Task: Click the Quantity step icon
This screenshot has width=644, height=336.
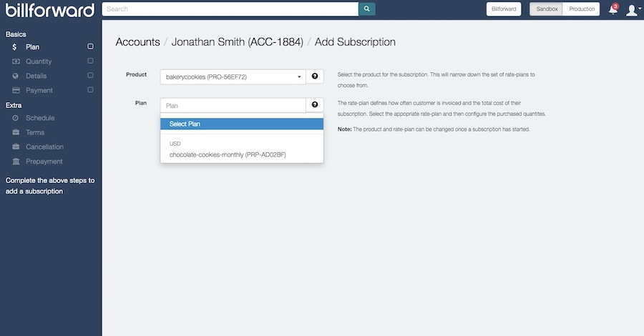Action: [16, 61]
